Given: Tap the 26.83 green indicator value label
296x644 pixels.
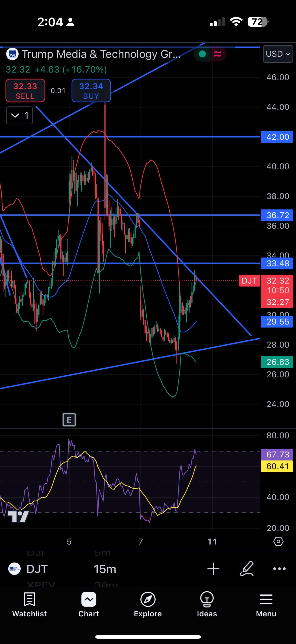Looking at the screenshot, I should tap(277, 362).
